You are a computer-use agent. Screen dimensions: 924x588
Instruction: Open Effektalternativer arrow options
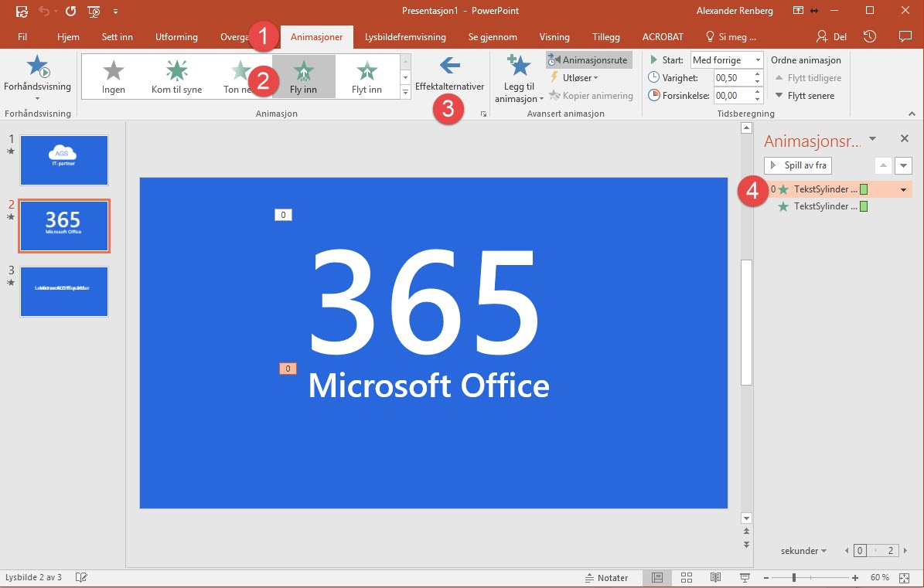(x=449, y=65)
